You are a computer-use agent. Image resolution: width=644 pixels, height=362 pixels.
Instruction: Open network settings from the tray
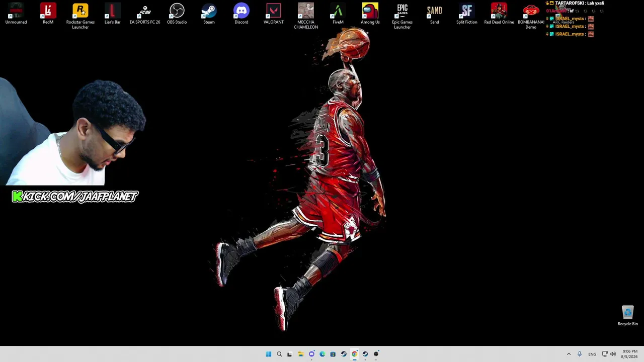605,354
